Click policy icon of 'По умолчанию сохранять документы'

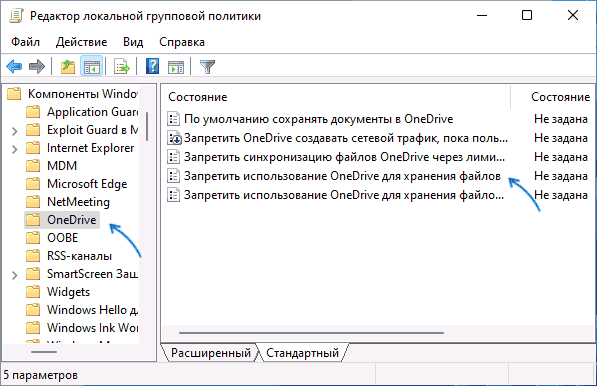[x=174, y=119]
